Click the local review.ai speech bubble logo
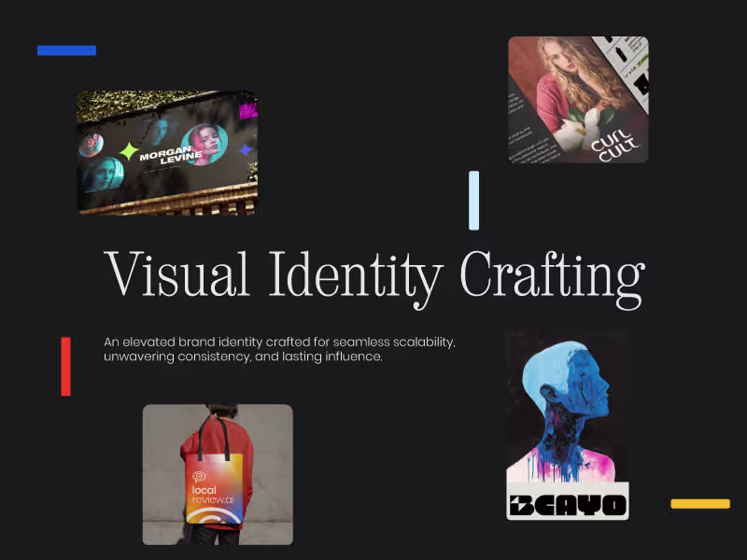This screenshot has width=747, height=560. pyautogui.click(x=198, y=475)
